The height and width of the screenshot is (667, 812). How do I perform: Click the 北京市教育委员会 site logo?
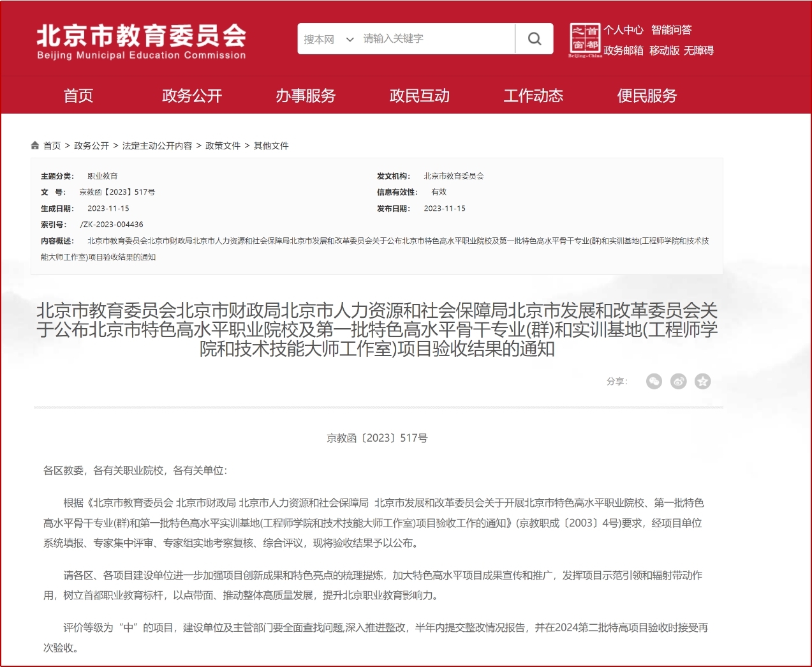141,41
